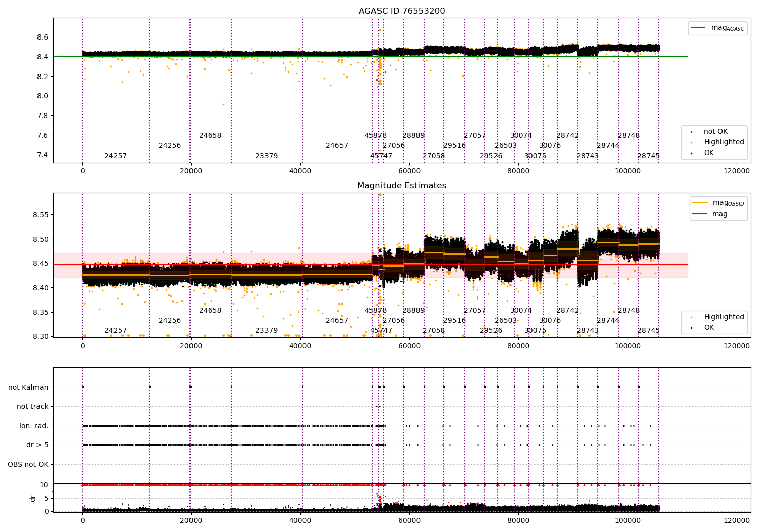Select OBSID label 28745 in top plot
This screenshot has height=532, width=760.
point(649,156)
